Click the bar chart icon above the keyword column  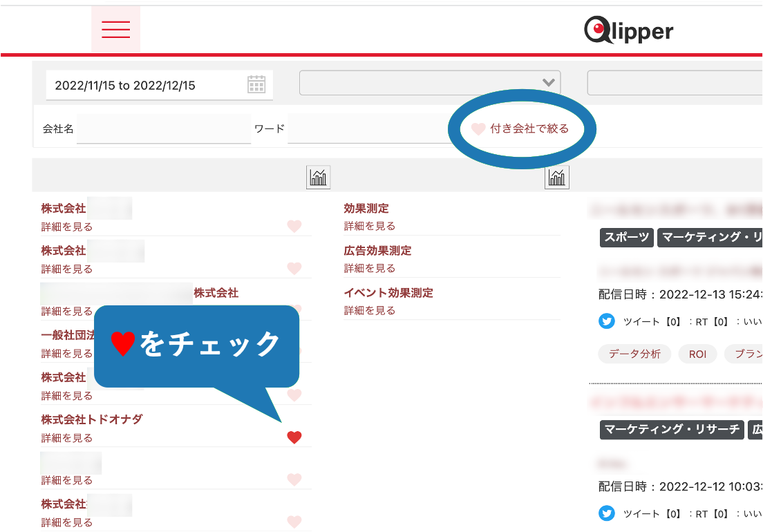click(556, 177)
